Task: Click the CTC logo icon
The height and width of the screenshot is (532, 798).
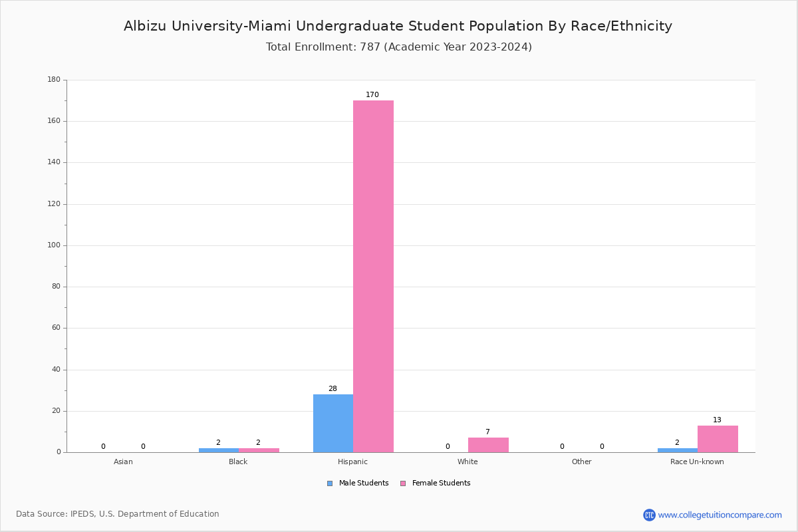Action: pos(649,515)
